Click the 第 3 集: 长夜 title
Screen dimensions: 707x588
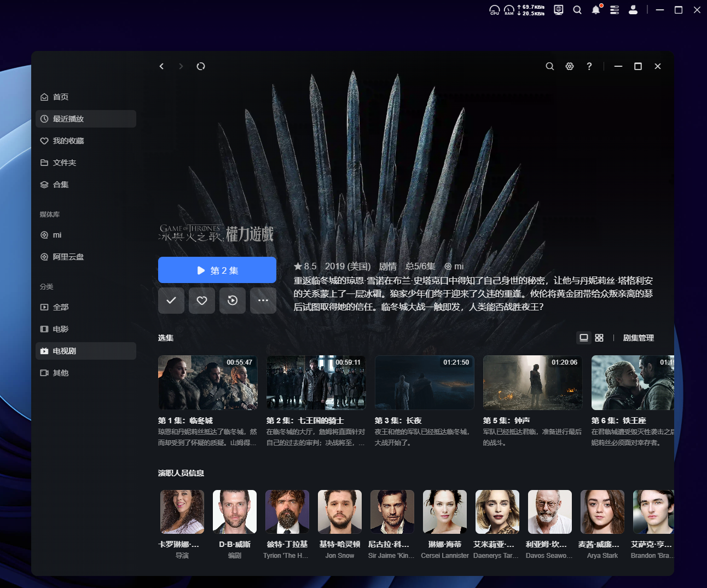coord(398,420)
